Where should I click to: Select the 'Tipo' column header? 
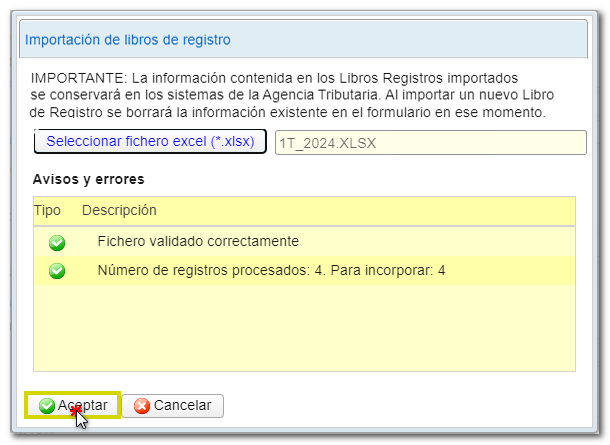pyautogui.click(x=47, y=211)
